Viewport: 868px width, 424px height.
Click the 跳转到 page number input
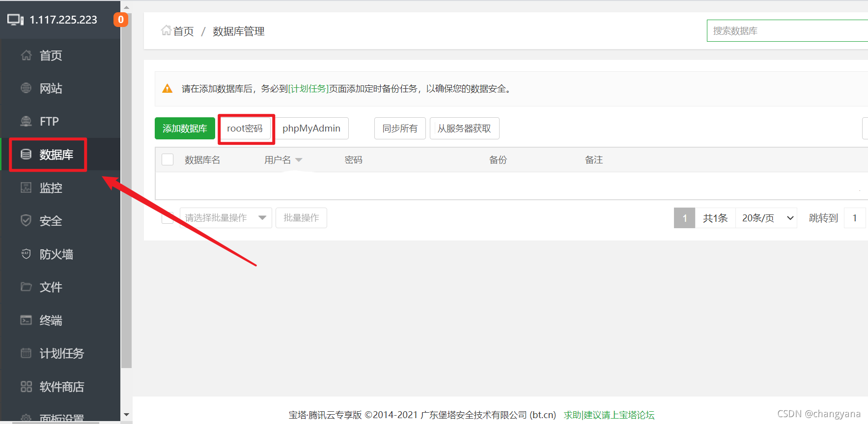click(855, 218)
